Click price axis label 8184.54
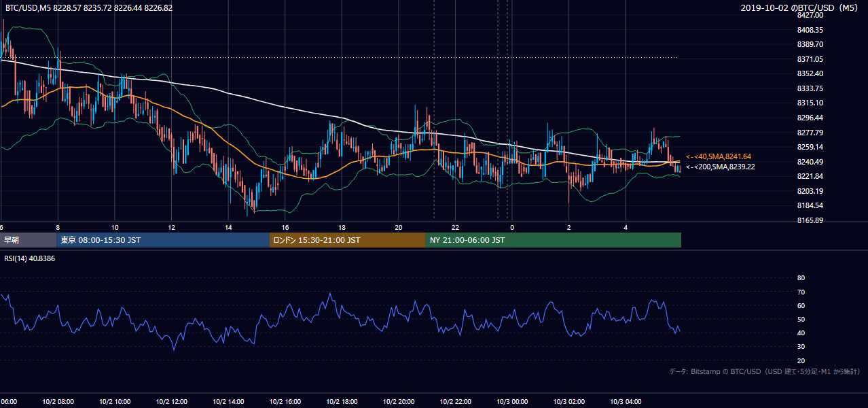Viewport: 868px width, 408px height. tap(810, 205)
